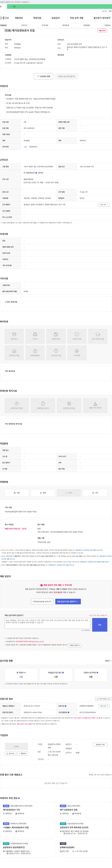Screen dimensions: 112x868
Task: Switch to the 복리후생 tab
Action: [x=66, y=25]
